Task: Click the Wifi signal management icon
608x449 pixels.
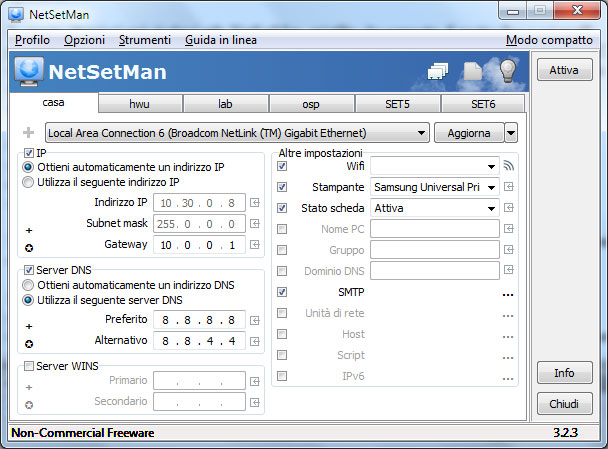Action: click(x=508, y=166)
